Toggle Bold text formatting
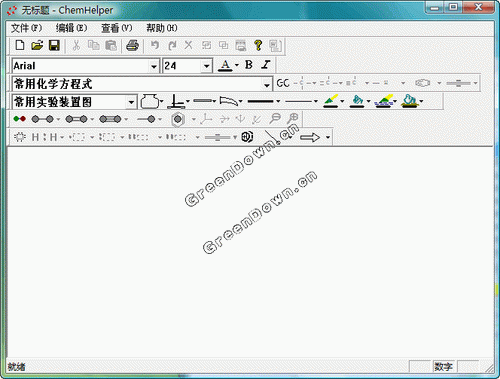This screenshot has width=500, height=379. (249, 65)
